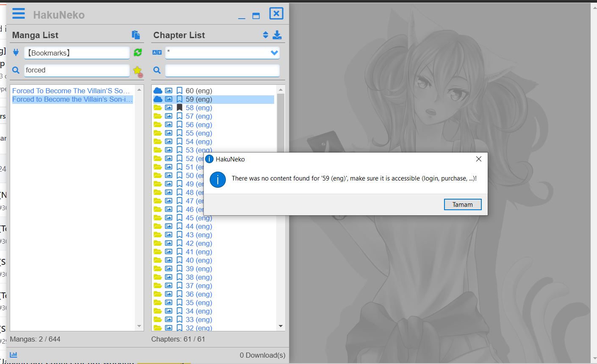Click the chapter search magnifier icon
Screen dimensions: 597x364
click(157, 70)
